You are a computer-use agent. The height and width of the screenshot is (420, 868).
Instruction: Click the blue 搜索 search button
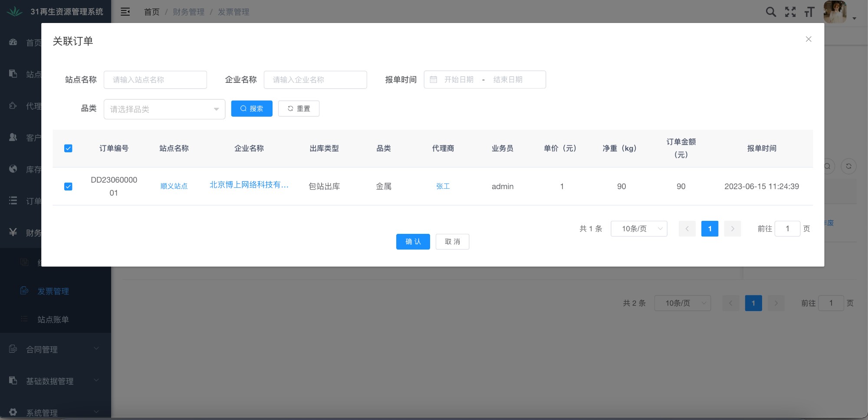(252, 108)
